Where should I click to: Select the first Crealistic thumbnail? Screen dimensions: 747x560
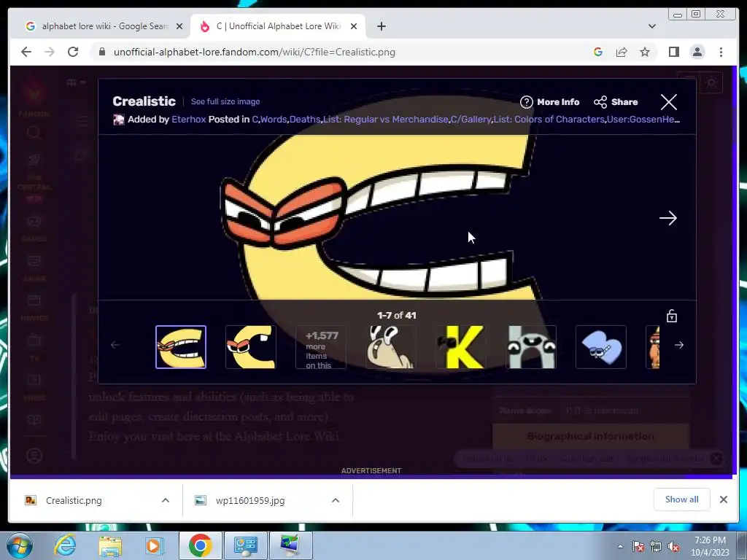[181, 346]
